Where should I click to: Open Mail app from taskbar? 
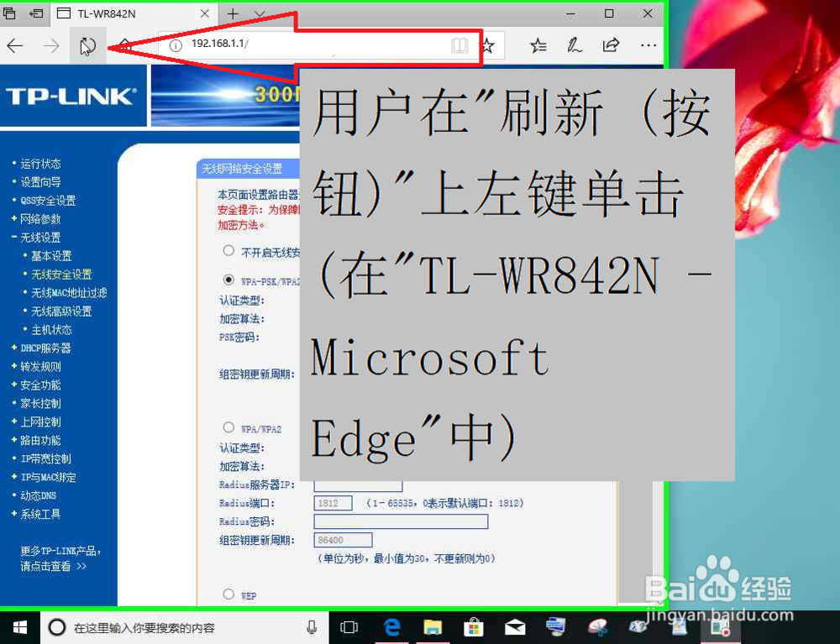[515, 627]
